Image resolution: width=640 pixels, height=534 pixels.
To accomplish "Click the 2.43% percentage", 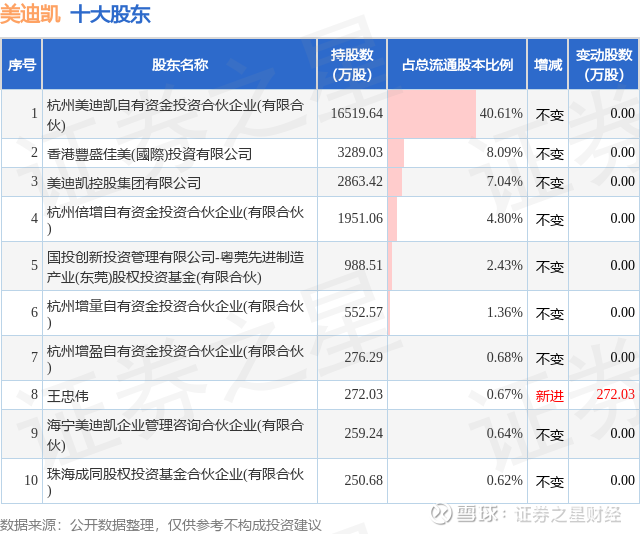I will click(504, 265).
